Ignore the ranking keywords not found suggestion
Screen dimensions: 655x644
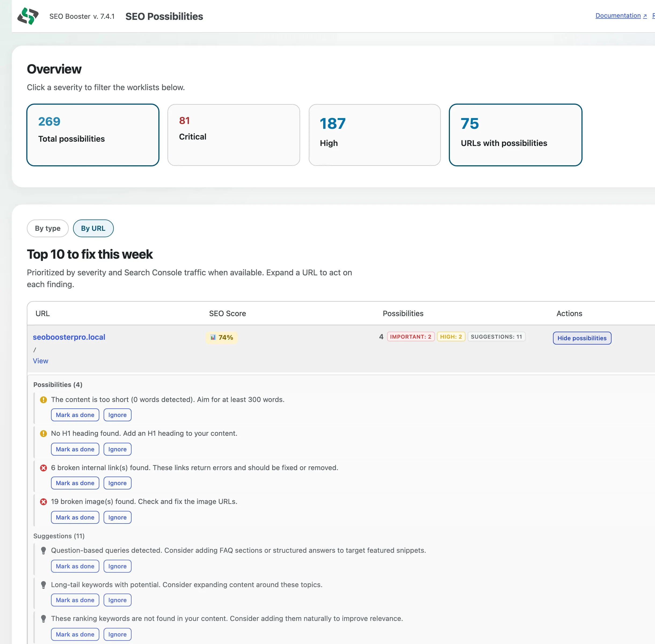(117, 635)
